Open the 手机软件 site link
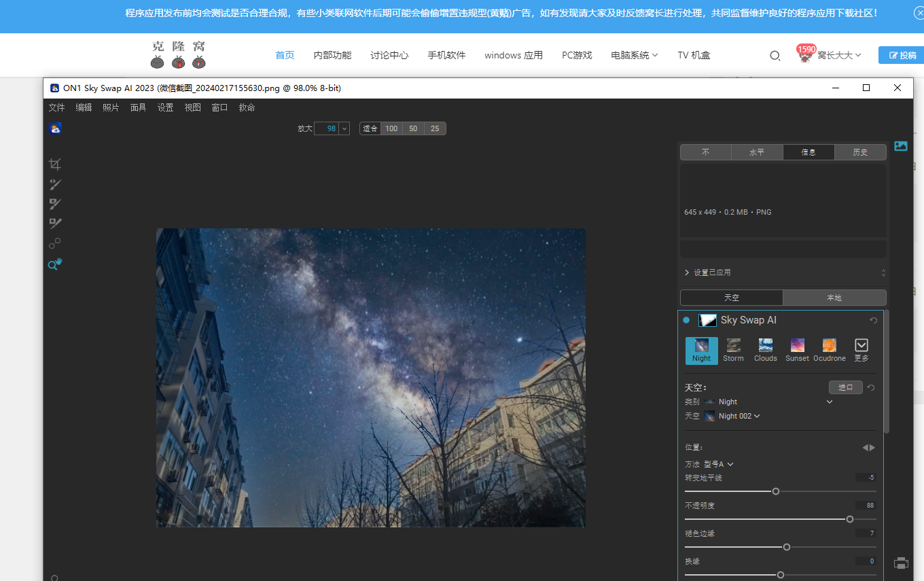The width and height of the screenshot is (924, 581). tap(447, 55)
